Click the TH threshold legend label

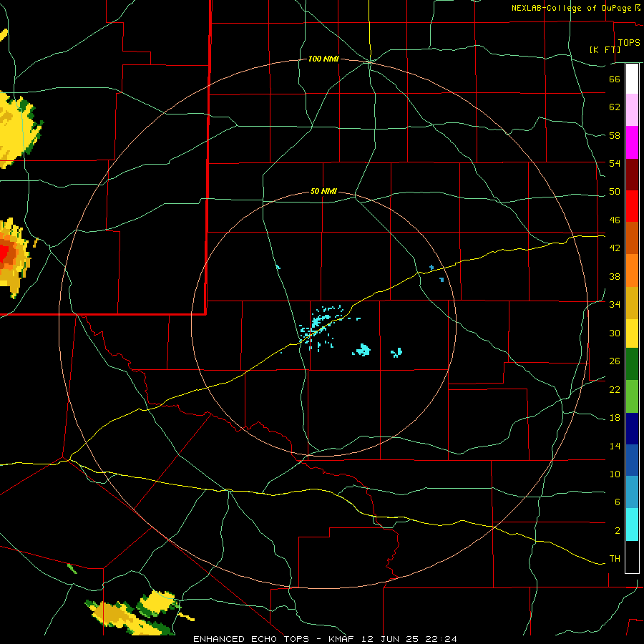615,559
